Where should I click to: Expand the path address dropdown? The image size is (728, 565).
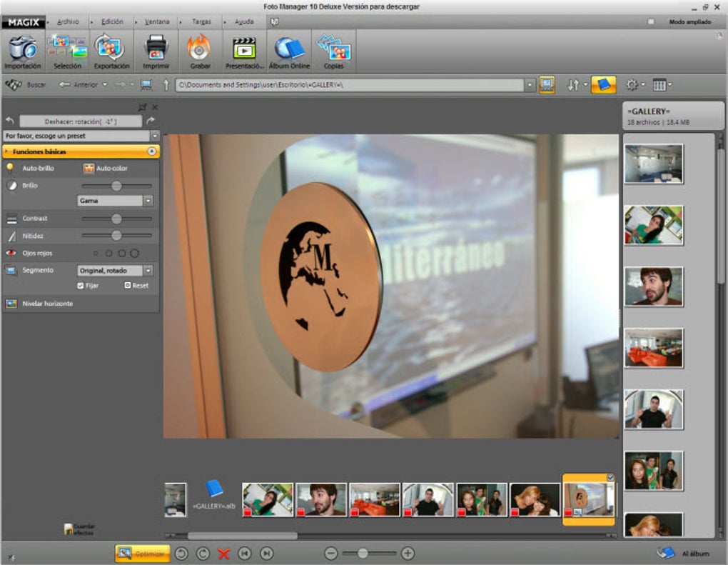[x=530, y=85]
